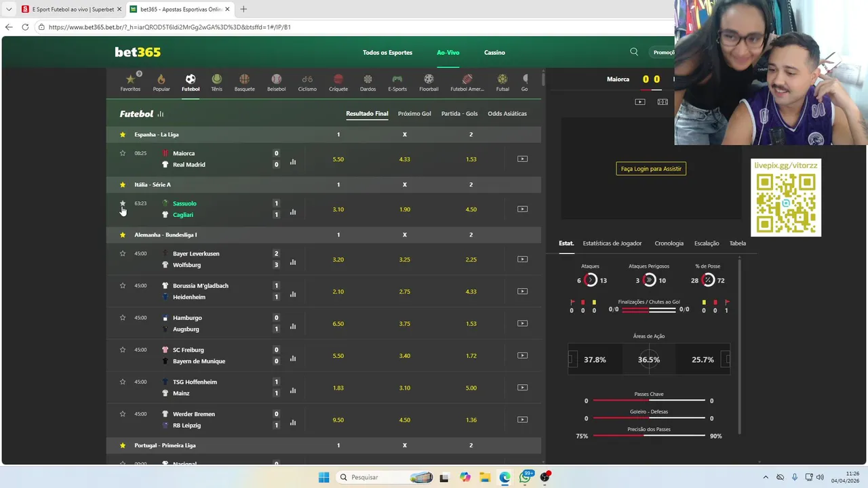Open stats chart for Hamburgo match
The image size is (868, 488).
click(x=293, y=327)
